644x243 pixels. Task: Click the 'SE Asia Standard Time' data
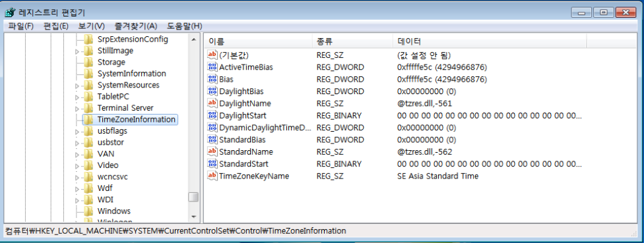click(x=438, y=176)
